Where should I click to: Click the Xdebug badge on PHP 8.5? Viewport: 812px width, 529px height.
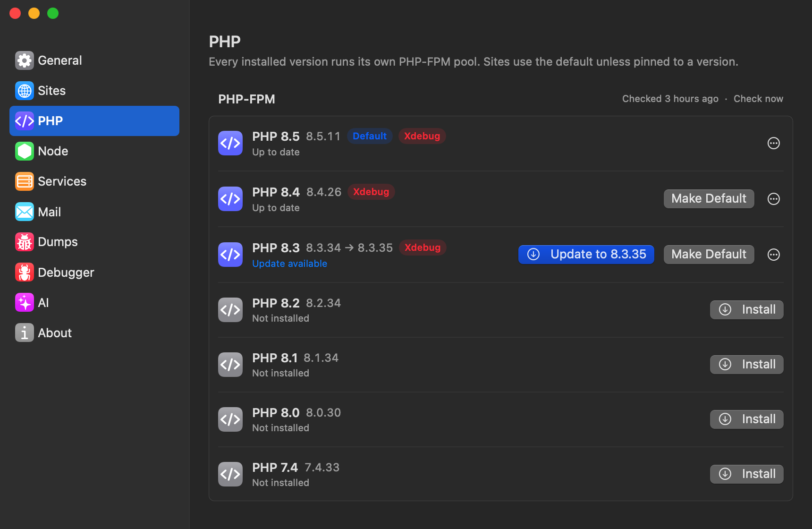422,136
